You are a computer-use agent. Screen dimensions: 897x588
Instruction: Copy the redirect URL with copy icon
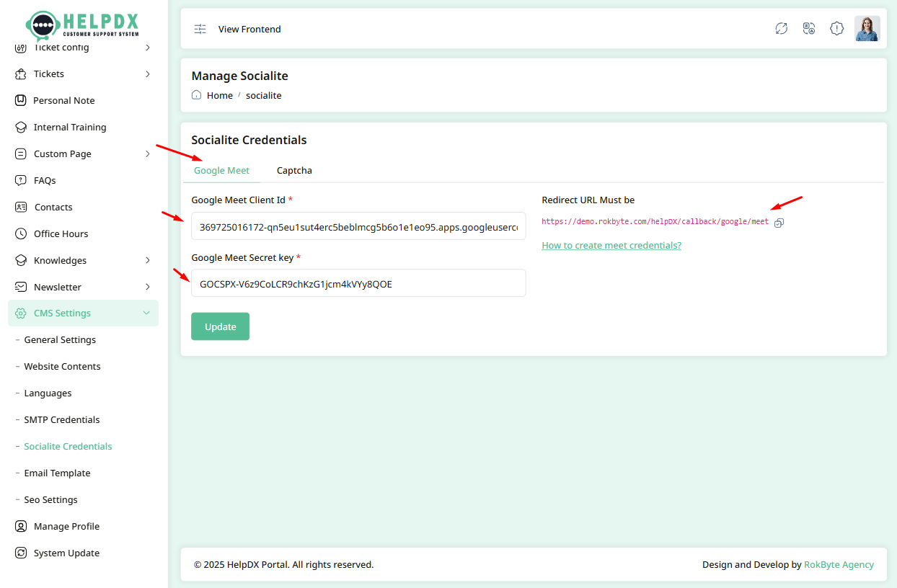[779, 223]
